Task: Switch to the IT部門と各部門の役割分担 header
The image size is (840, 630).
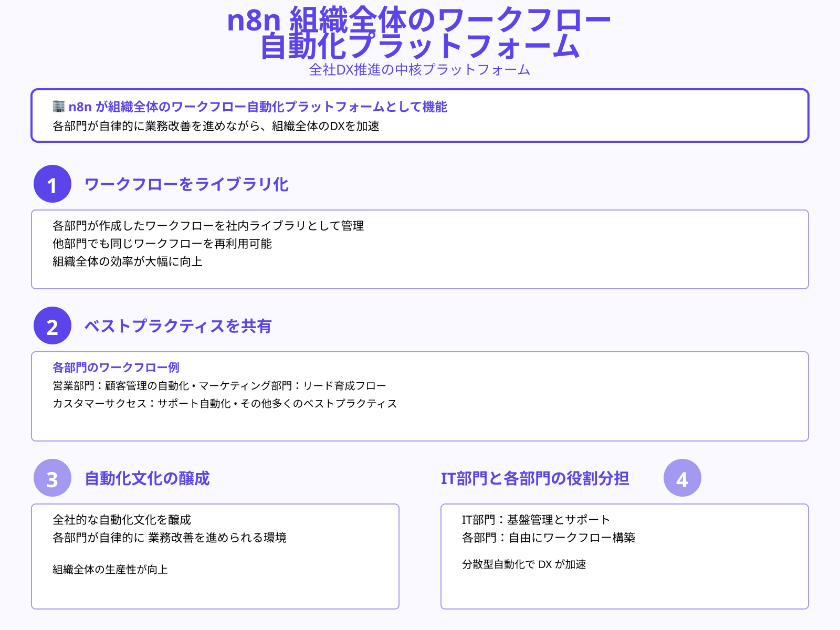Action: (x=538, y=478)
